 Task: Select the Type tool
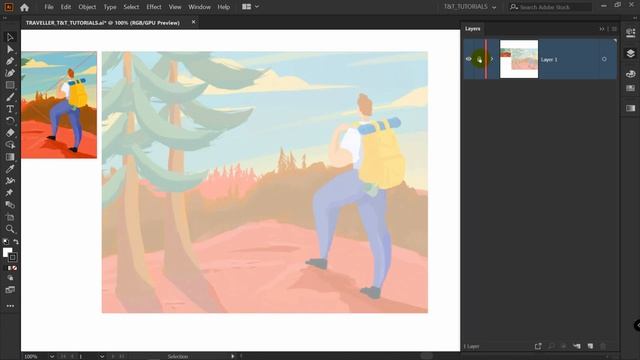[x=10, y=109]
